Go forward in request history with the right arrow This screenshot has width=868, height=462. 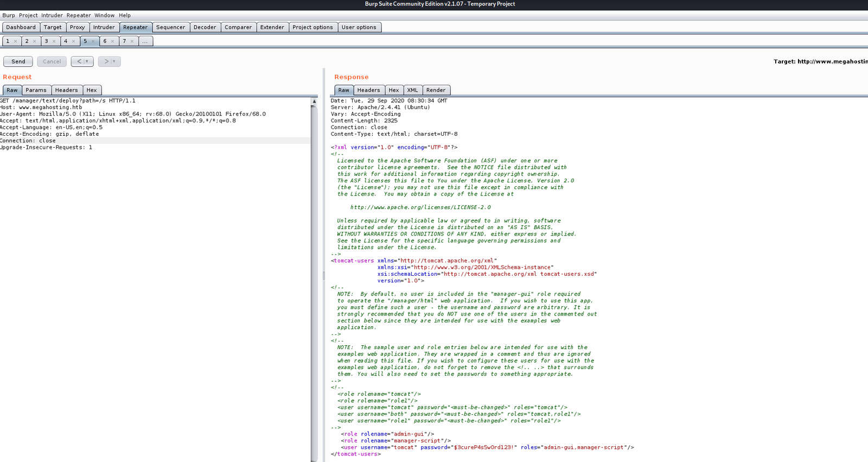click(110, 61)
